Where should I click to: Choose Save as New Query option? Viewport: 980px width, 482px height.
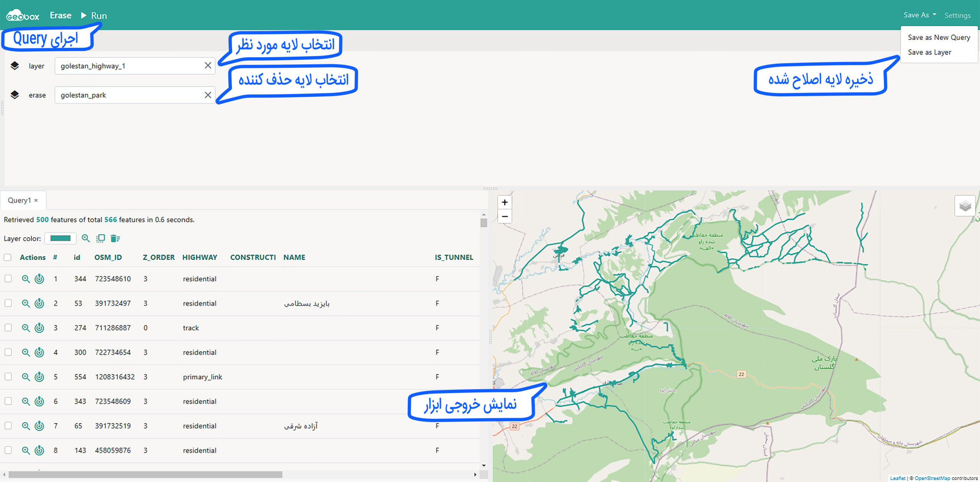939,37
